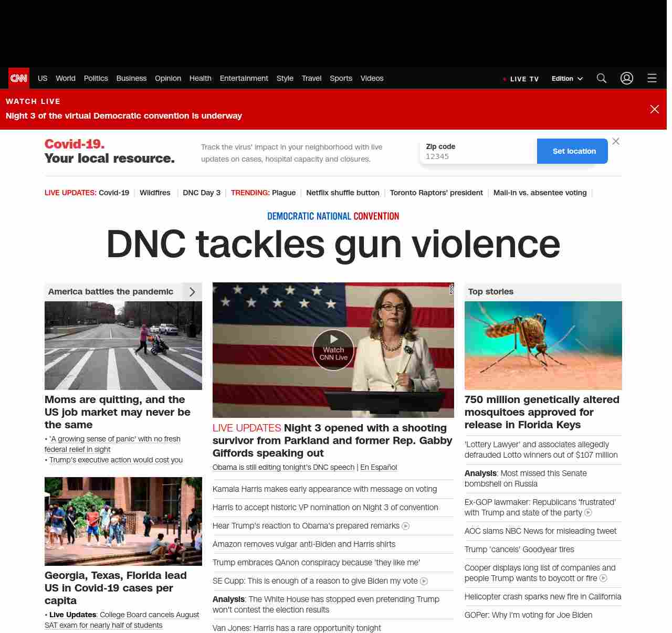The width and height of the screenshot is (672, 633).
Task: Expand the Edition dropdown
Action: [x=567, y=79]
